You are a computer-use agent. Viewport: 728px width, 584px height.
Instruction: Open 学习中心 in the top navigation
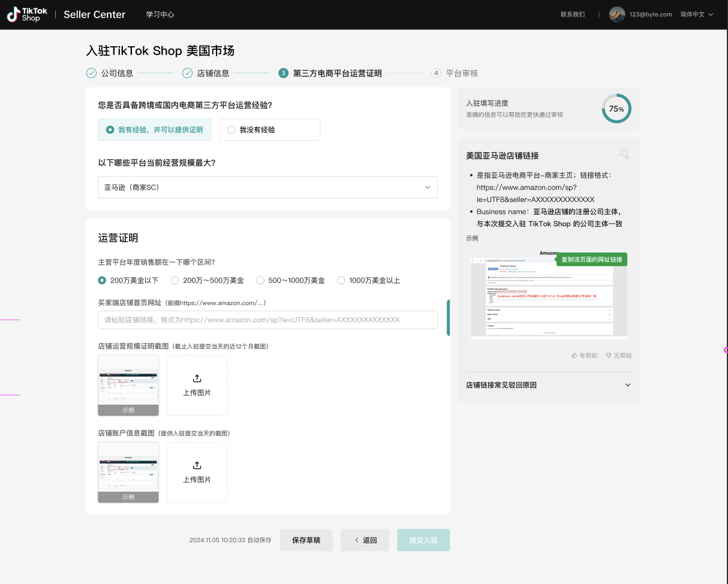(x=160, y=14)
